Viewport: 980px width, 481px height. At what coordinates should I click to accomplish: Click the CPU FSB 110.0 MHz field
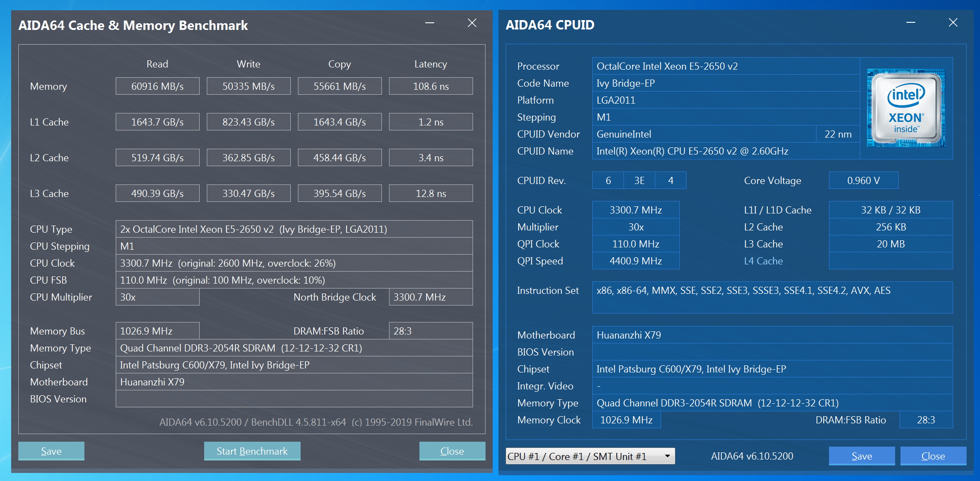[294, 280]
